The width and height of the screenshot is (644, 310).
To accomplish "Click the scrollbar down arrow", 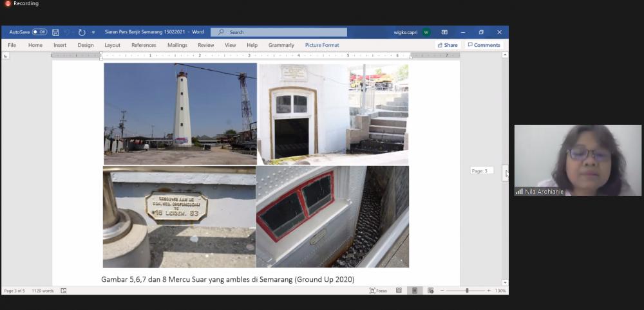I will pyautogui.click(x=505, y=282).
